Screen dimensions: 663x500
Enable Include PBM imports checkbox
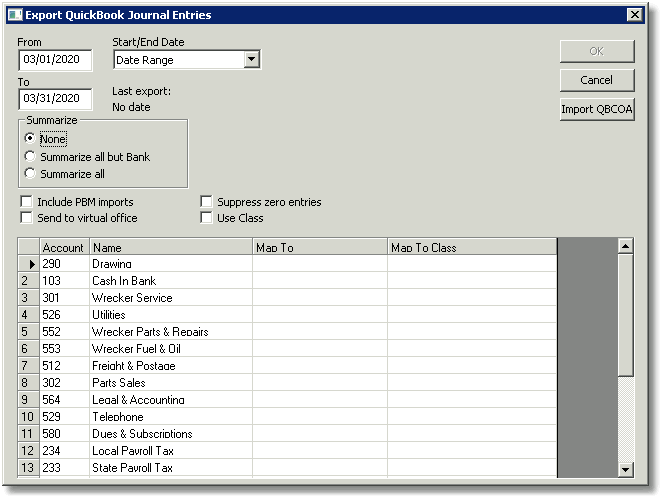click(x=26, y=202)
